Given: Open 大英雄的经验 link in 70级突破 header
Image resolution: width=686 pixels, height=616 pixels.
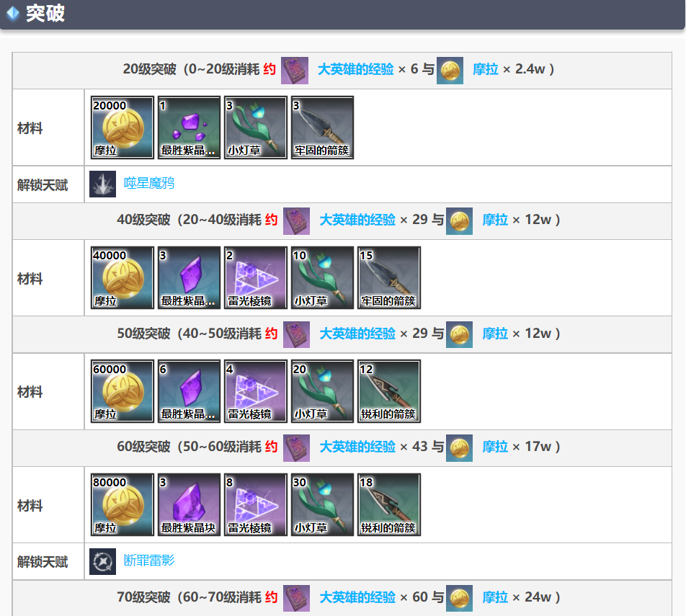Looking at the screenshot, I should click(x=357, y=597).
